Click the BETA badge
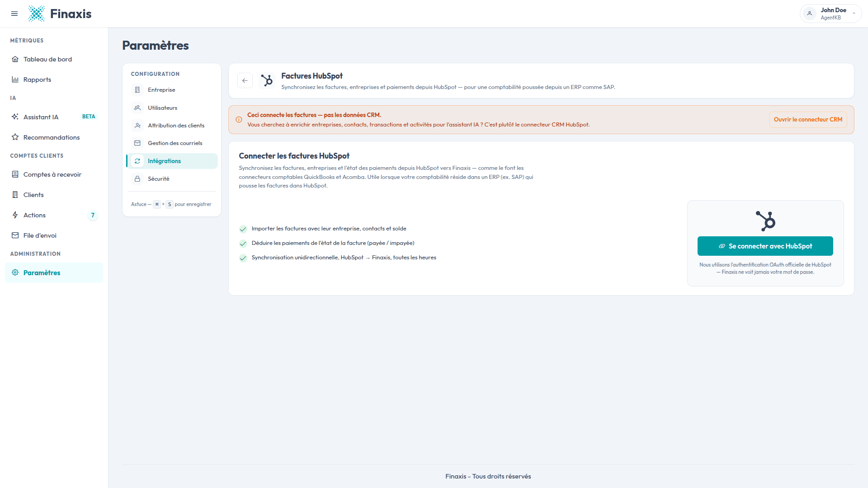 [89, 117]
